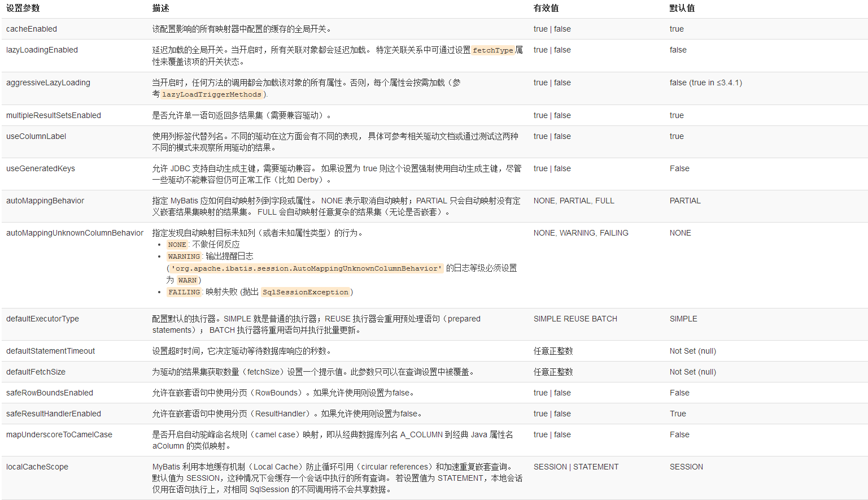
Task: Click 任意正整数 in defaultStatementTimeout row
Action: click(553, 351)
